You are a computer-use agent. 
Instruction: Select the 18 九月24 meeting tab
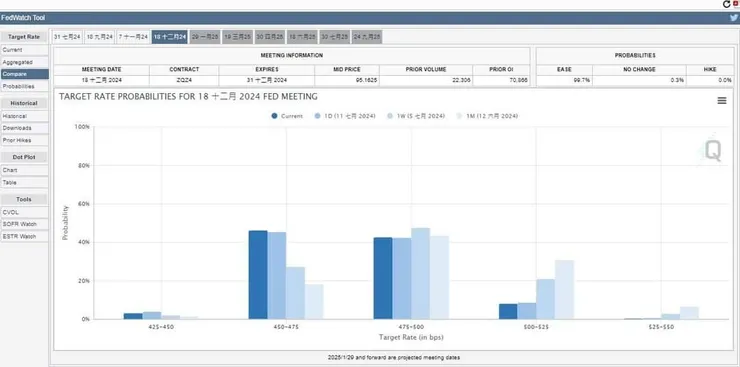coord(100,37)
